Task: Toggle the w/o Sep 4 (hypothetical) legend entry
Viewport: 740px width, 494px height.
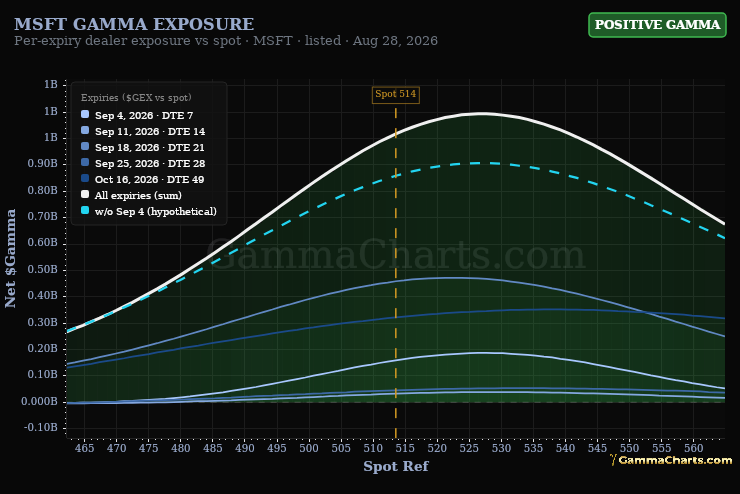Action: pos(149,211)
